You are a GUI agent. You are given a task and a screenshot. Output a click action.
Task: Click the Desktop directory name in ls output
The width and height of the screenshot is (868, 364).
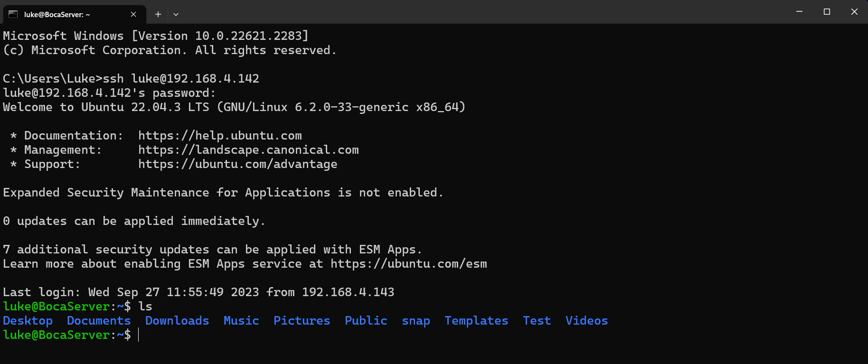pyautogui.click(x=28, y=321)
